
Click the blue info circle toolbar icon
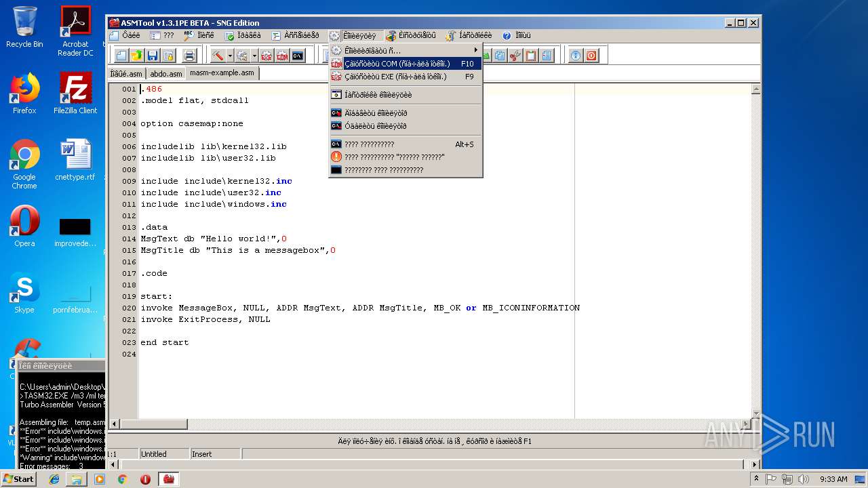coord(576,56)
